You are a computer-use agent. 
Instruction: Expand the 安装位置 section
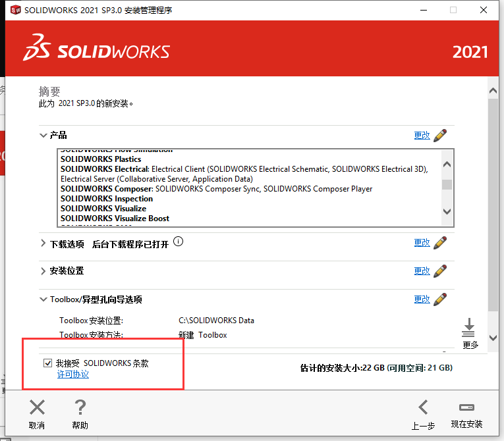click(43, 271)
